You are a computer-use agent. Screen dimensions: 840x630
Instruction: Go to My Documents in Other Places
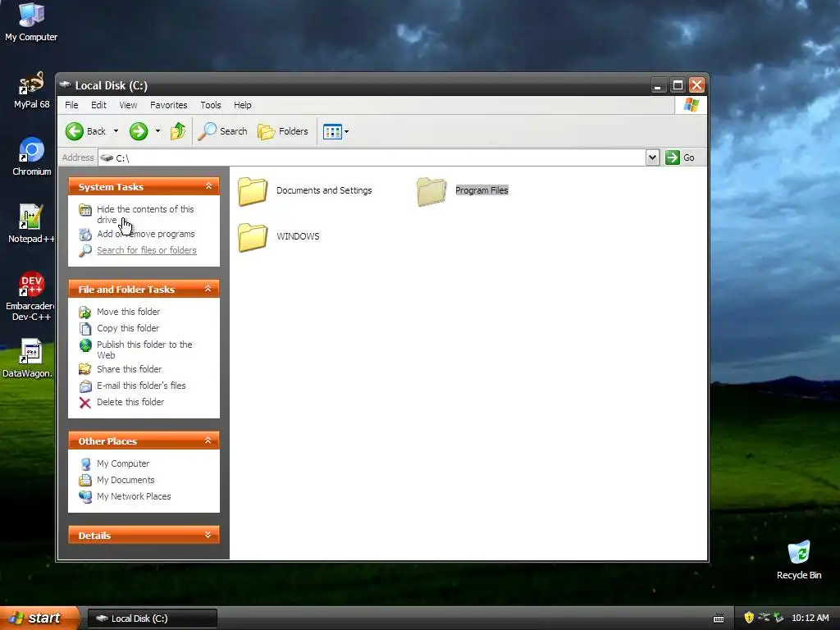(126, 481)
